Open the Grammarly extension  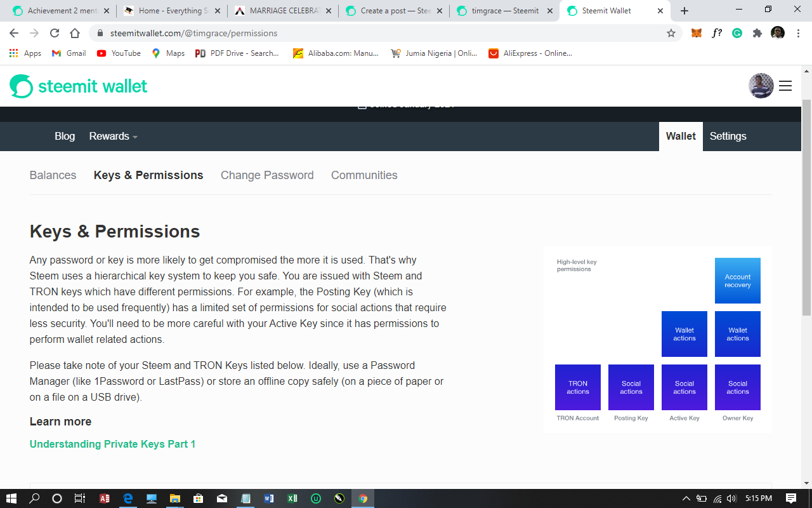coord(737,32)
